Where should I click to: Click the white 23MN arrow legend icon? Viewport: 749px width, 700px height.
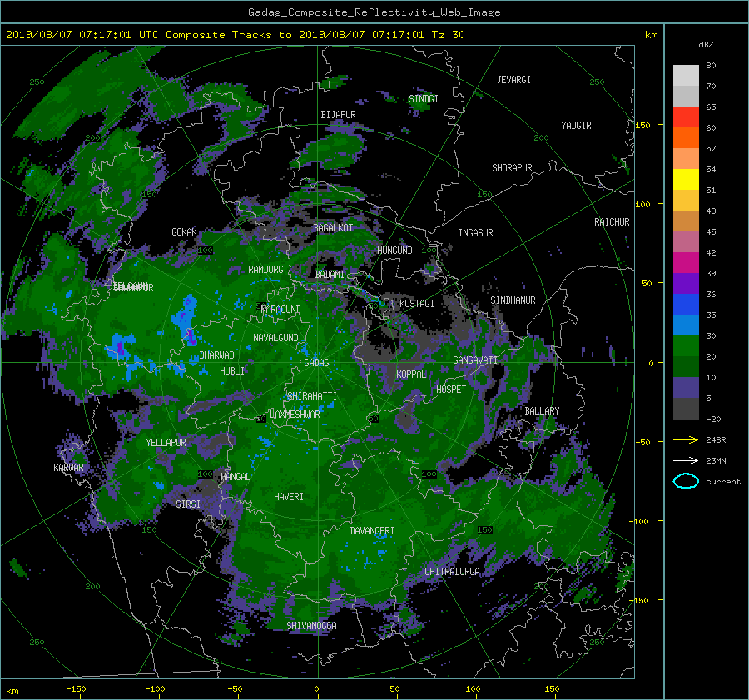point(686,460)
